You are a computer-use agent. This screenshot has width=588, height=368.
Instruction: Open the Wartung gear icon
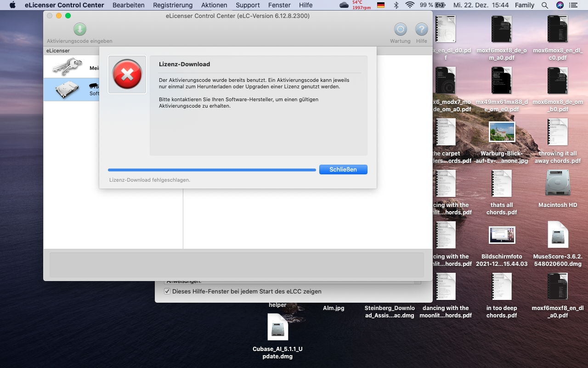(x=401, y=30)
